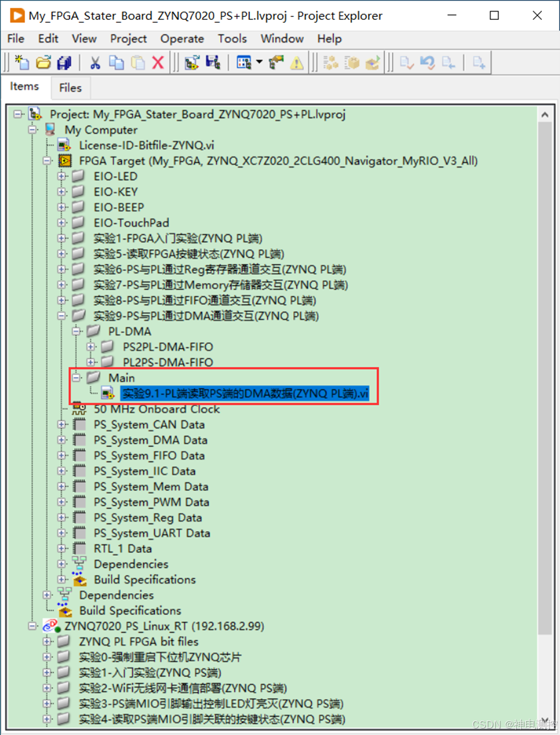Expand ZYNQ PL FPGA bit files folder
Viewport: 560px width, 735px height.
coord(47,642)
